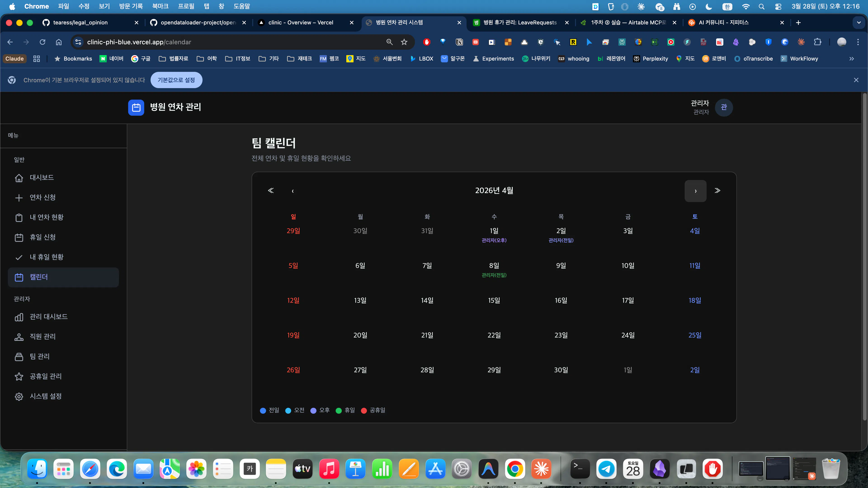Open the 관리자(오후) entry on April 1
Screen dimensions: 868x488
(494, 240)
